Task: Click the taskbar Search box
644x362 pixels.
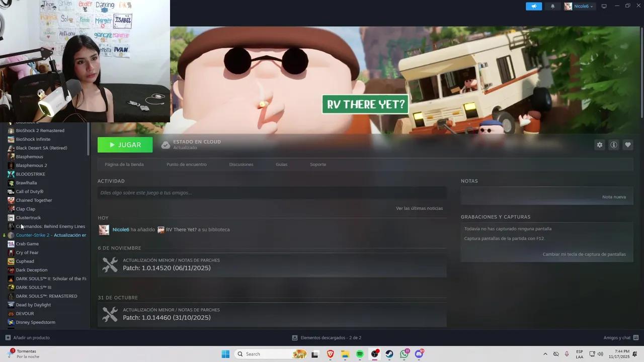Action: [x=272, y=354]
